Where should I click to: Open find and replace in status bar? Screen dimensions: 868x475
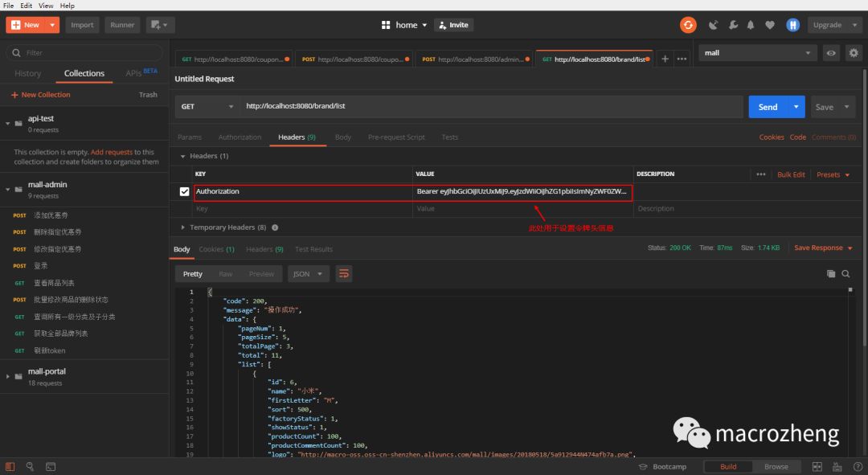[30, 467]
